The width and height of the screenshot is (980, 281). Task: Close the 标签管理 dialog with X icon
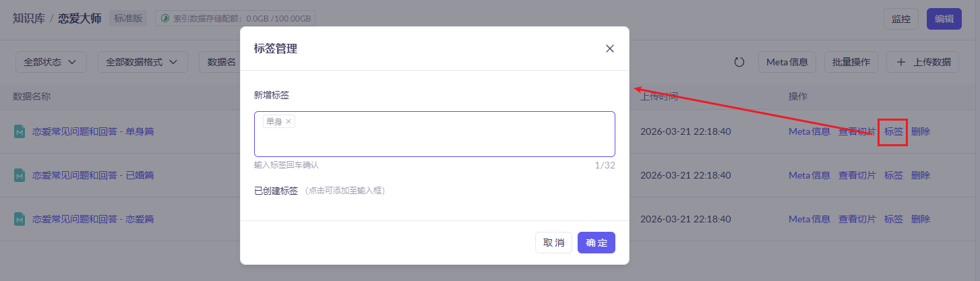click(x=610, y=49)
